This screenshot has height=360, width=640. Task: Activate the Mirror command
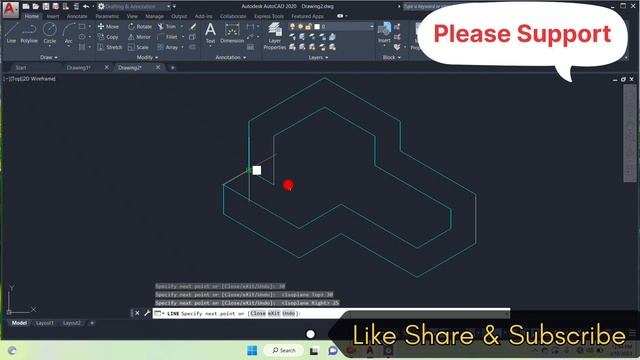(x=140, y=37)
